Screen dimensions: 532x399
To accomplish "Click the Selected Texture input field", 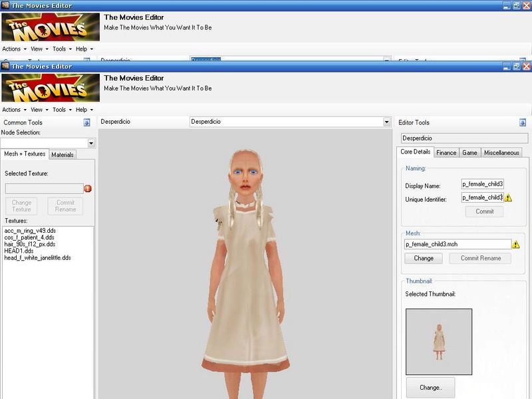I will [x=44, y=189].
